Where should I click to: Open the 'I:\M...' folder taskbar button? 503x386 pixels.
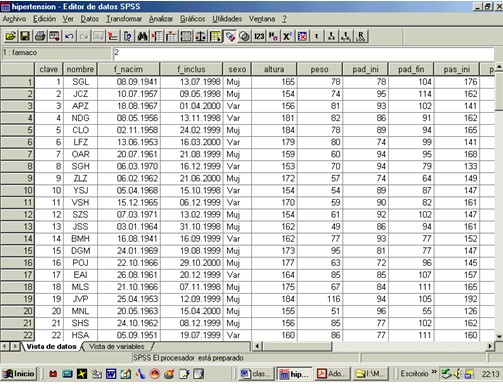pos(370,374)
